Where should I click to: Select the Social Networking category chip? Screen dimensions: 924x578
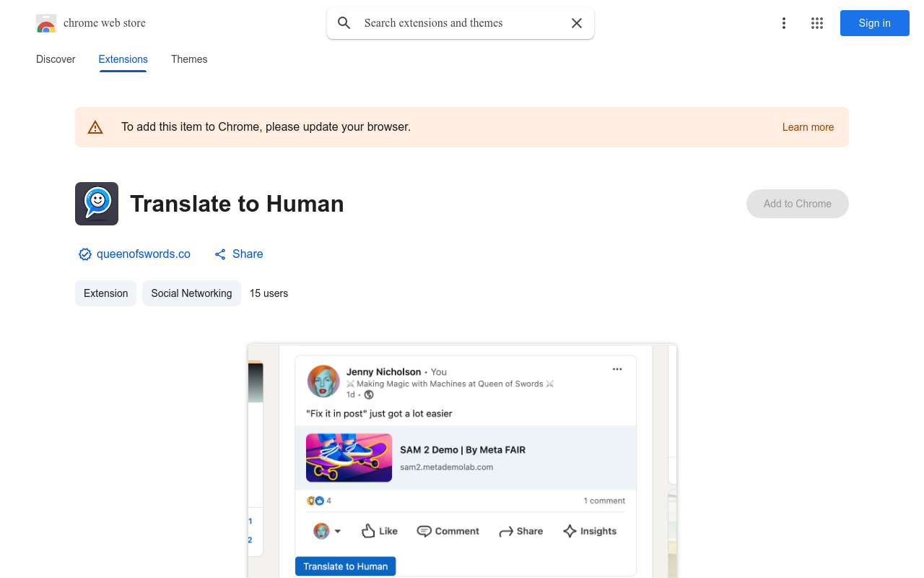tap(191, 293)
